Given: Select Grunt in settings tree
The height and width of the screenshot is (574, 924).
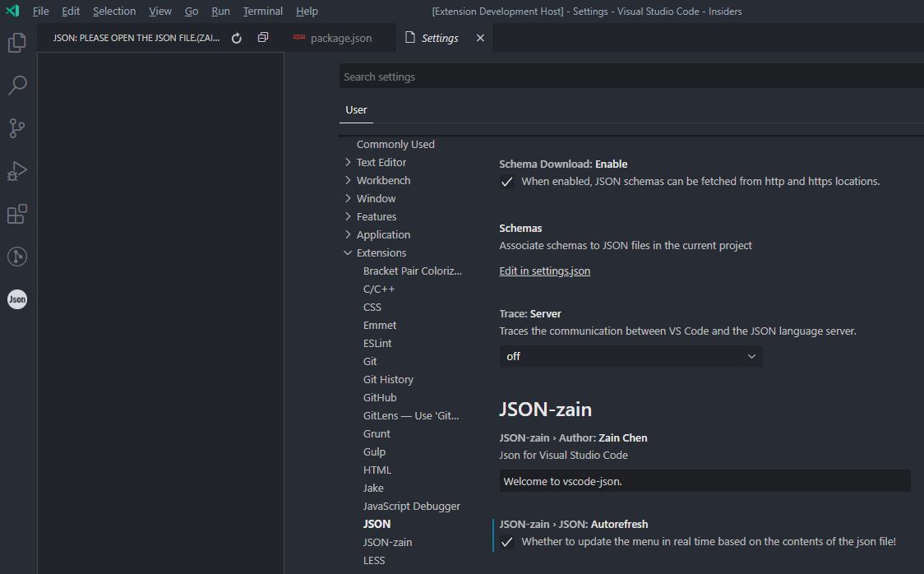Looking at the screenshot, I should click(377, 433).
